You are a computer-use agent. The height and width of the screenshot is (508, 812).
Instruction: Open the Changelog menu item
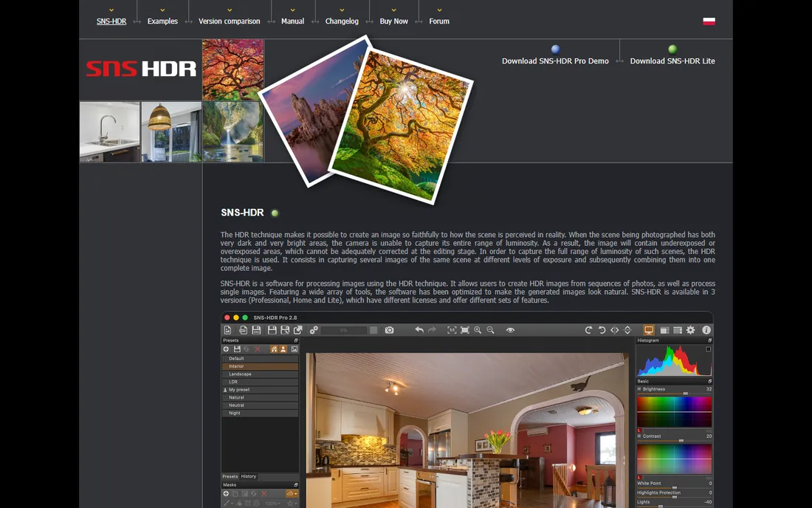pyautogui.click(x=342, y=21)
